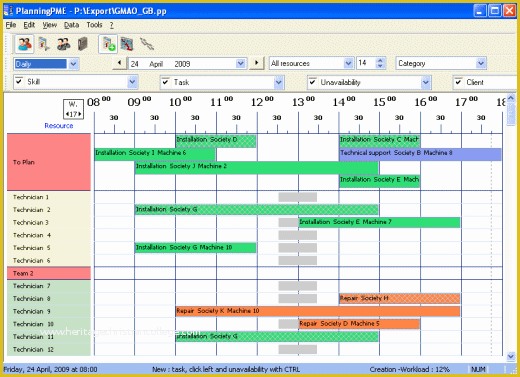Select Technician 9 resource row
Image resolution: width=520 pixels, height=377 pixels.
(x=49, y=311)
